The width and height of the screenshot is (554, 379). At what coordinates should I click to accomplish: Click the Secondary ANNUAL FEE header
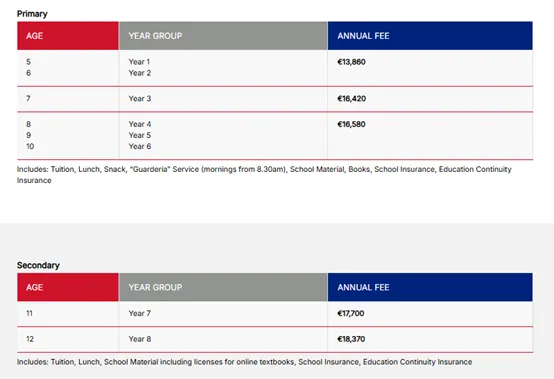click(430, 287)
